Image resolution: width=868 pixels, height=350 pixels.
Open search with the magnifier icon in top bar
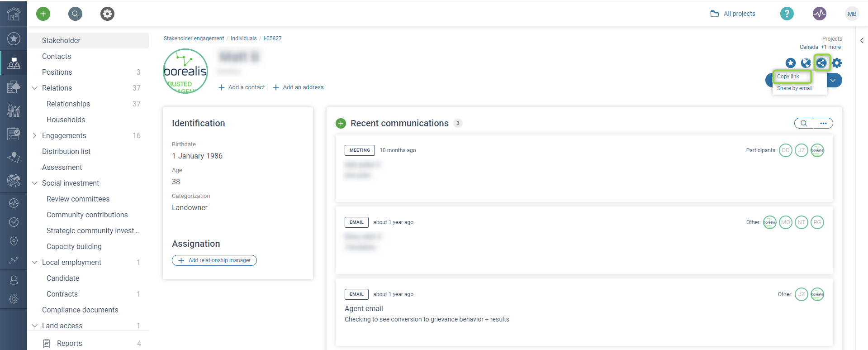[75, 14]
